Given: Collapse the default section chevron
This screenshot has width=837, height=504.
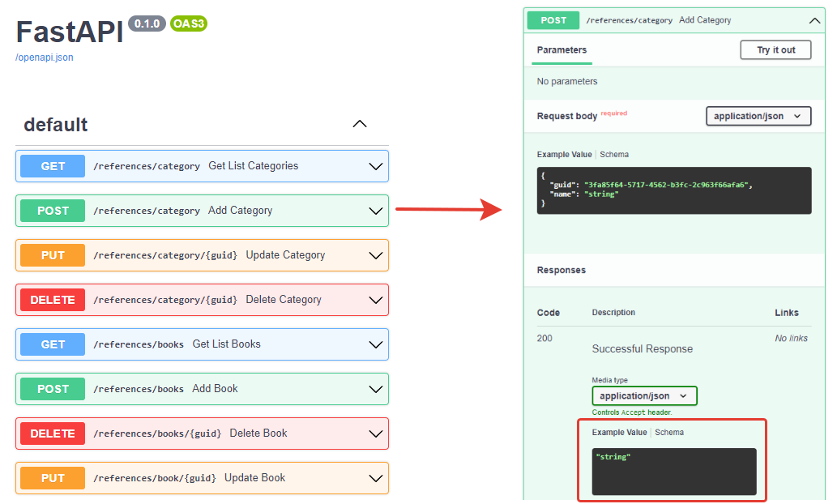Looking at the screenshot, I should [360, 124].
